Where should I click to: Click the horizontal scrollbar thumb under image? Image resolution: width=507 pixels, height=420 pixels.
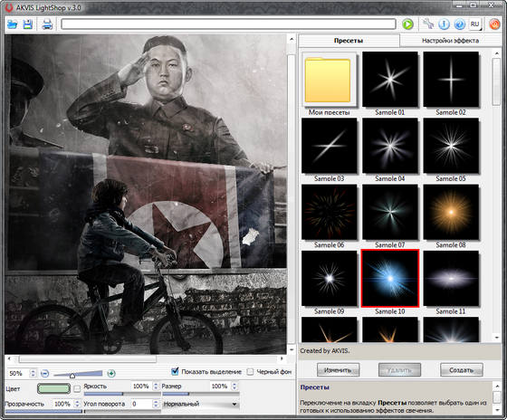click(87, 358)
